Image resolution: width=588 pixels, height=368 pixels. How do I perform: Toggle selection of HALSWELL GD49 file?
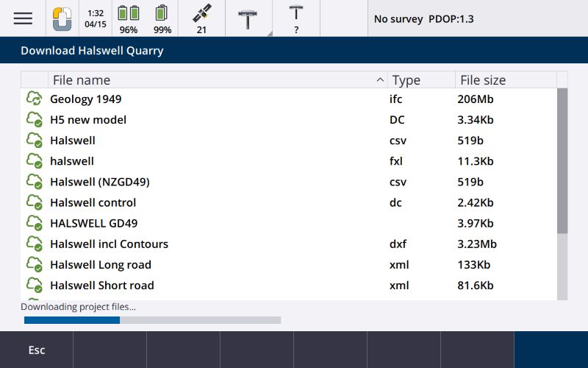pos(93,223)
